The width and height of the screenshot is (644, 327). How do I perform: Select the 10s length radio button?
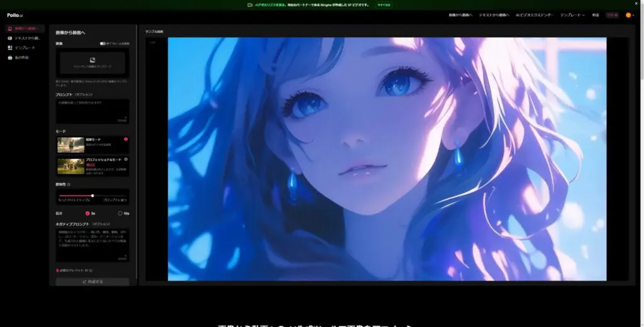120,213
